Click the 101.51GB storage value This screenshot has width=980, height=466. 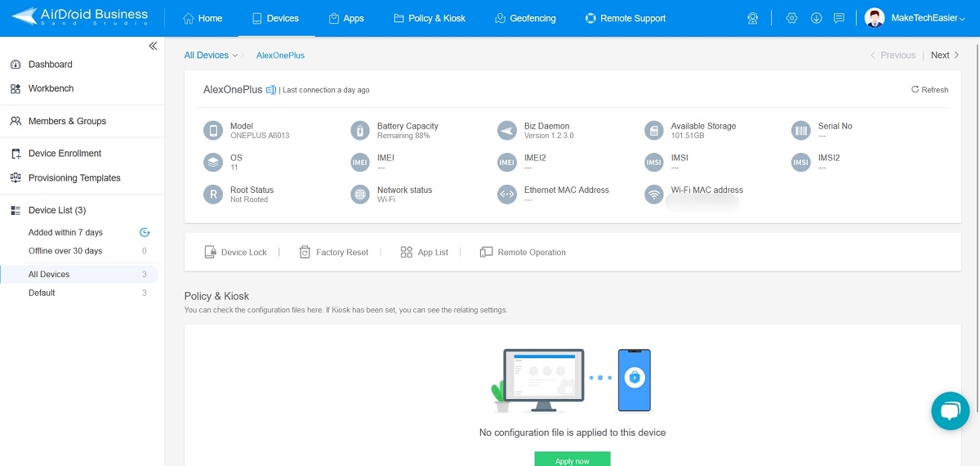click(x=688, y=136)
